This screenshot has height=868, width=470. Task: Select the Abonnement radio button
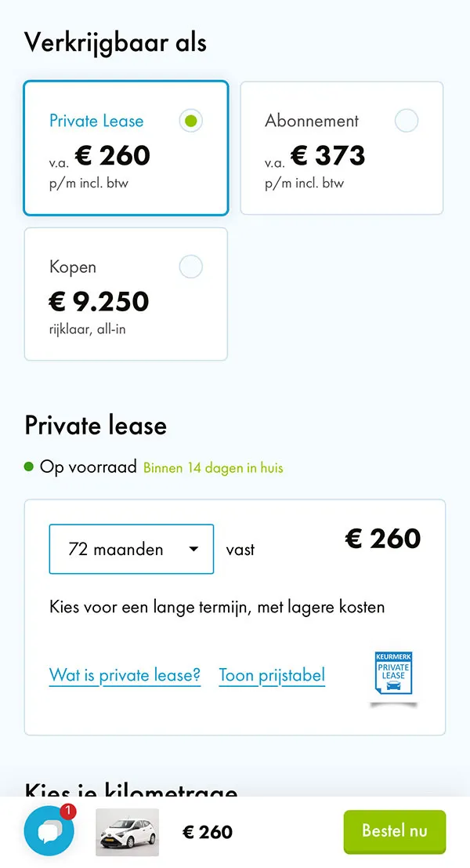[407, 121]
